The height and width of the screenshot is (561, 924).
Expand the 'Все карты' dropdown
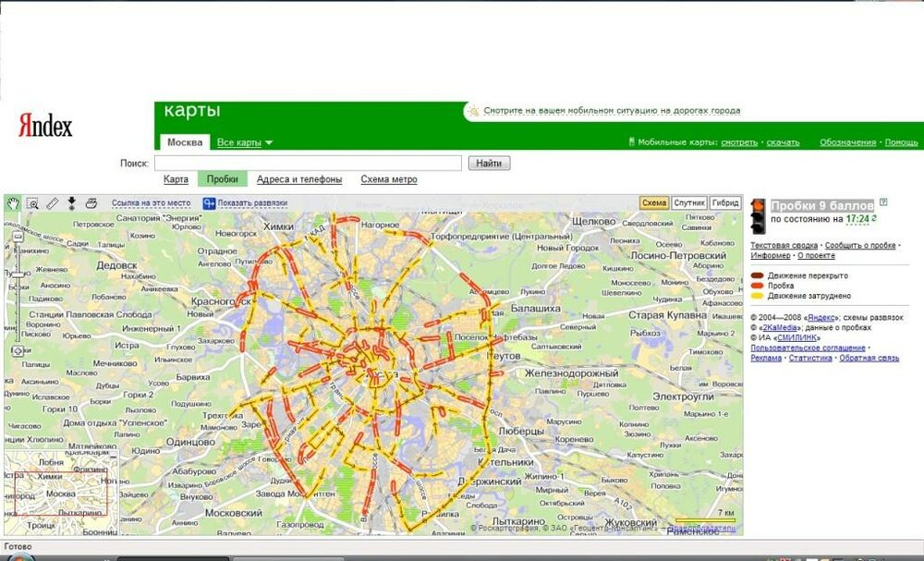(x=238, y=142)
